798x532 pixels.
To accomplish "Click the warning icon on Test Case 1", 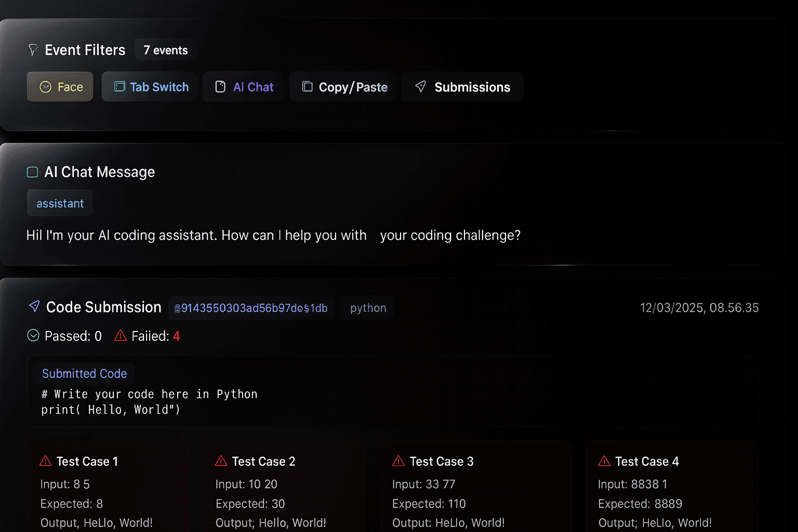I will (x=46, y=461).
